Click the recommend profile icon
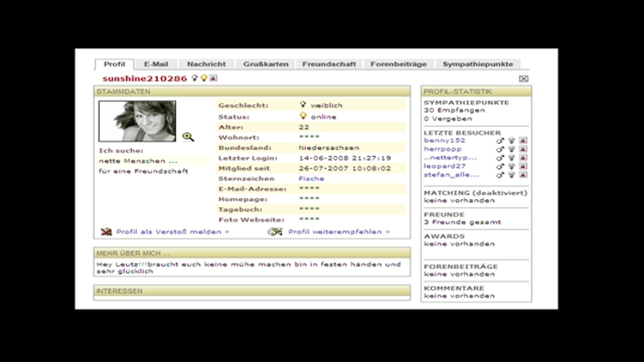 click(275, 232)
